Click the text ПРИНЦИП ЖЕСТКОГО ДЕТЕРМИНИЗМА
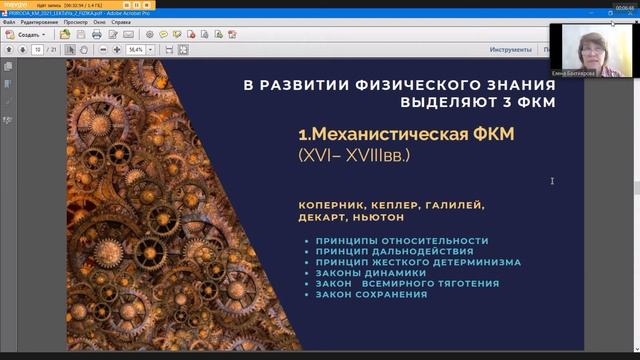The image size is (640, 360). [418, 262]
